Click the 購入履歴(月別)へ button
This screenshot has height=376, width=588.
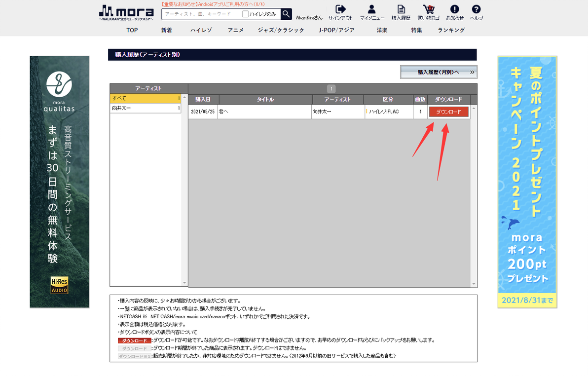pos(439,72)
